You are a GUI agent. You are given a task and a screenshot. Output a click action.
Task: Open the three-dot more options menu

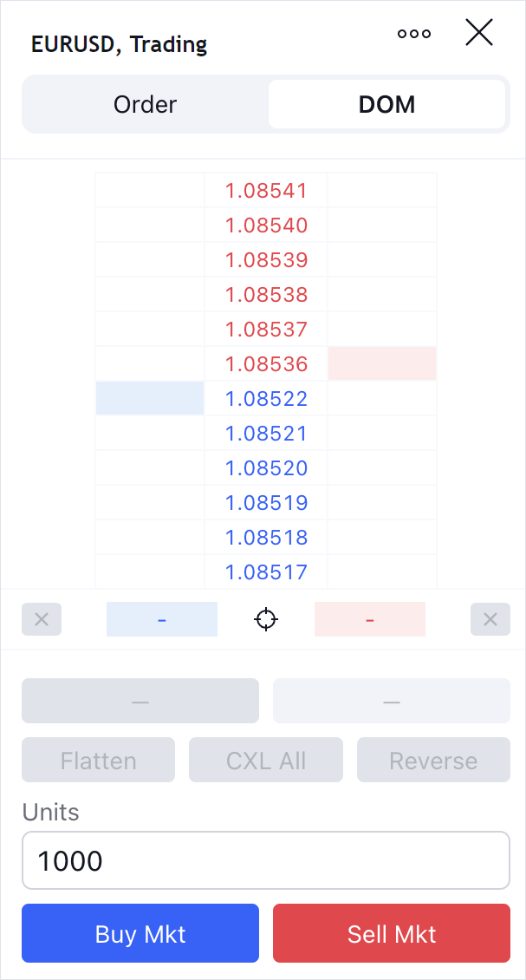click(x=414, y=34)
